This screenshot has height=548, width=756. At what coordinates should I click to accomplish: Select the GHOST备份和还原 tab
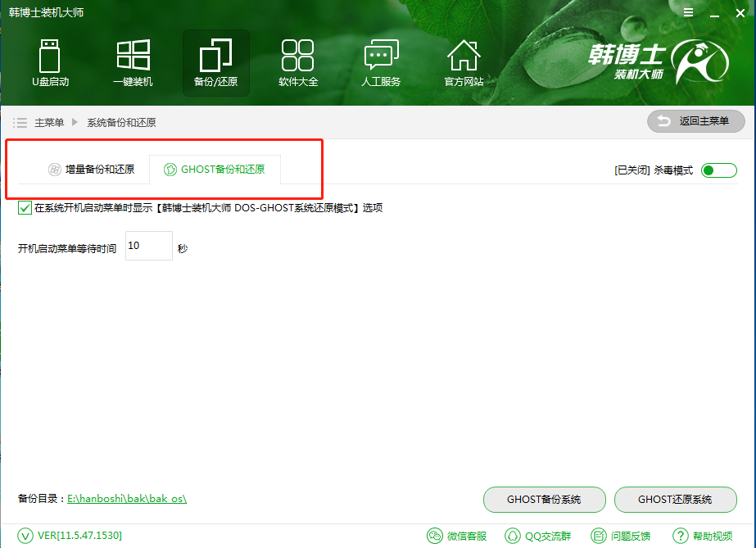click(x=215, y=170)
